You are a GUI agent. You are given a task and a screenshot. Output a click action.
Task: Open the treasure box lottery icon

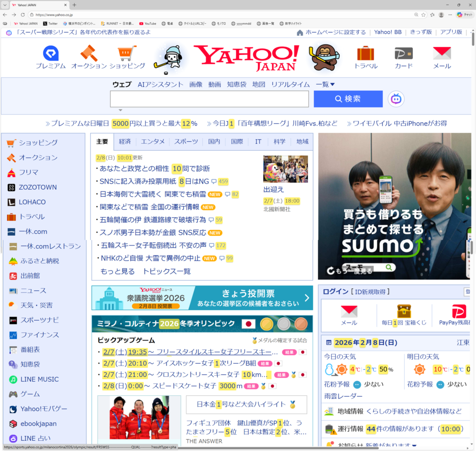pos(404,312)
